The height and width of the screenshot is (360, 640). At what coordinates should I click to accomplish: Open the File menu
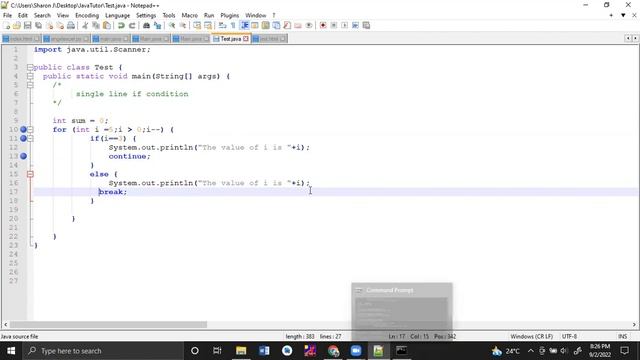7,15
